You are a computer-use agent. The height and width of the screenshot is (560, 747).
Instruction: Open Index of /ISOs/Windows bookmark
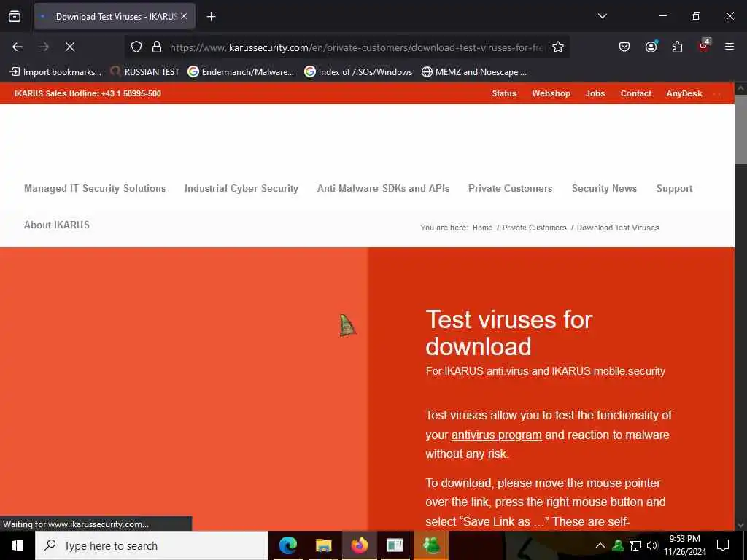358,72
